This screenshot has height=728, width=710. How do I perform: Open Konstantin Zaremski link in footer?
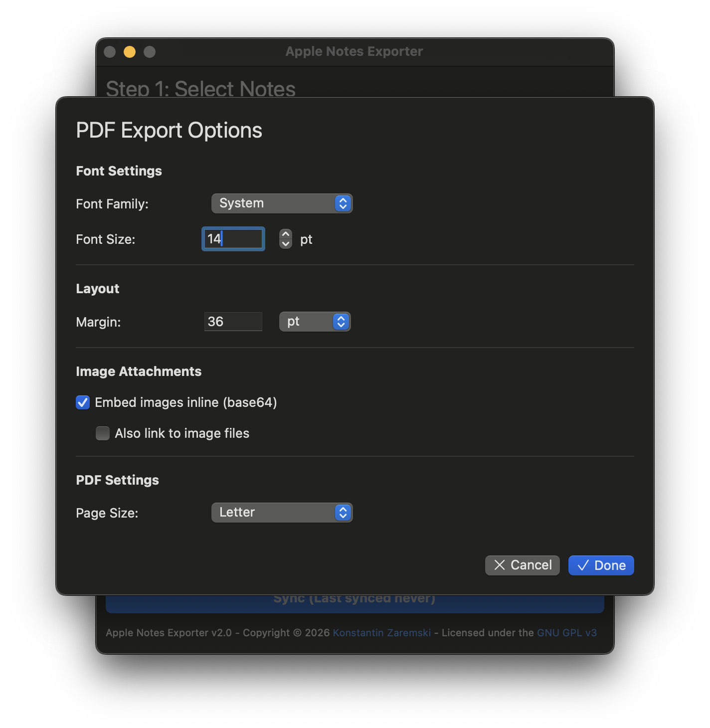click(x=382, y=633)
